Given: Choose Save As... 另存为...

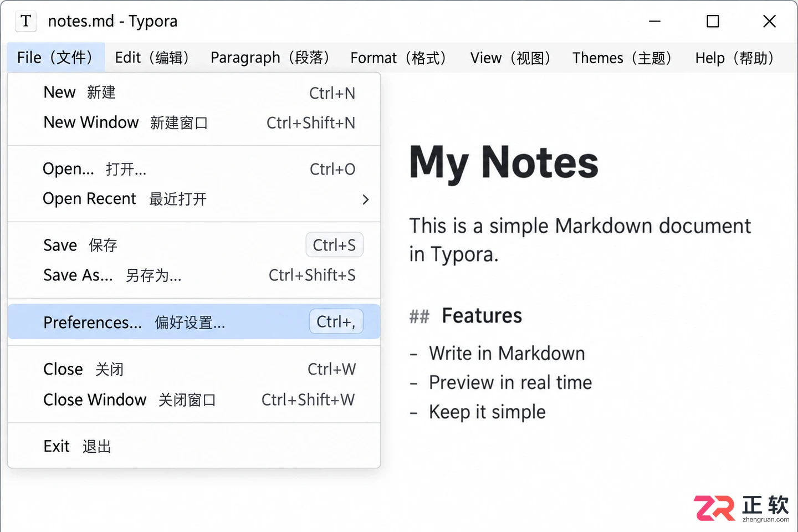Looking at the screenshot, I should pos(194,275).
